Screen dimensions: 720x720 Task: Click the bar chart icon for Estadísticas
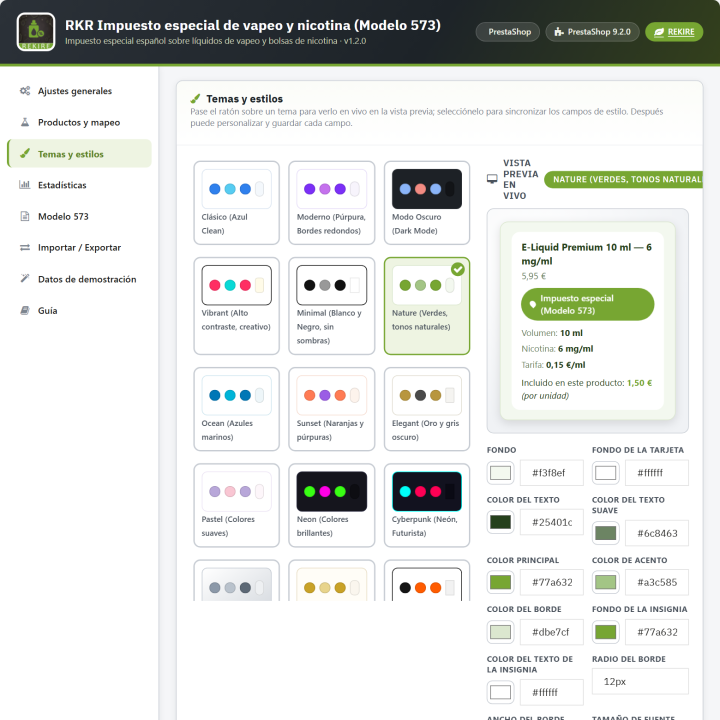pos(25,185)
